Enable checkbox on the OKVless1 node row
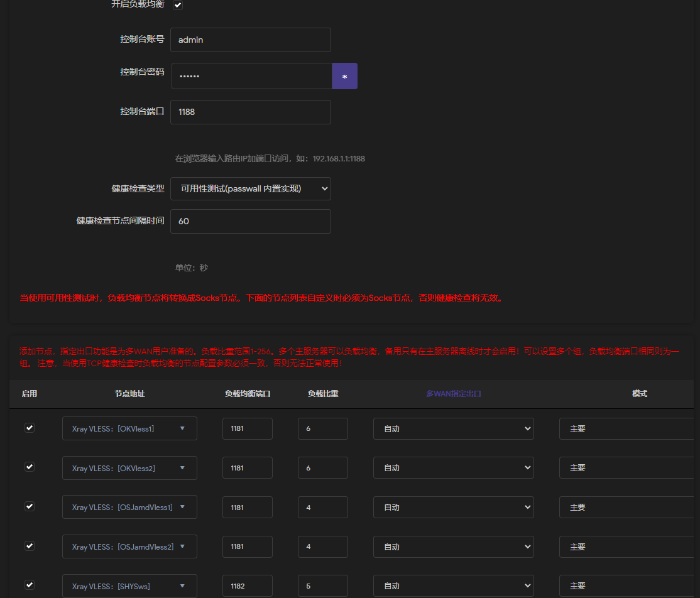The image size is (700, 598). point(30,428)
